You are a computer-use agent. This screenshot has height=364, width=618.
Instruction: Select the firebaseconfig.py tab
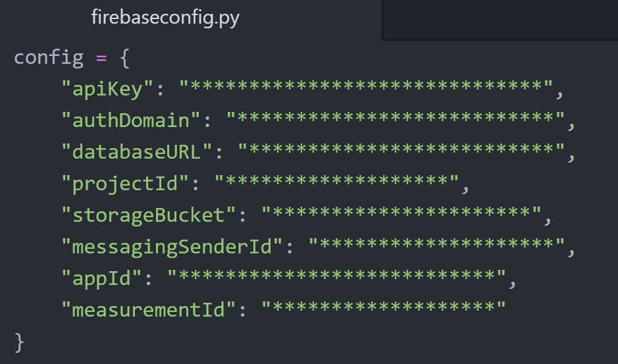165,18
